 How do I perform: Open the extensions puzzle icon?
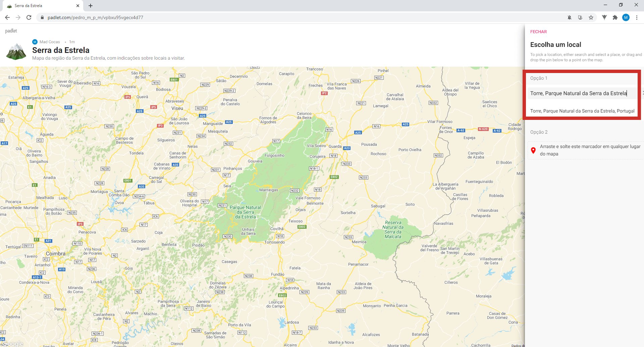click(x=615, y=17)
